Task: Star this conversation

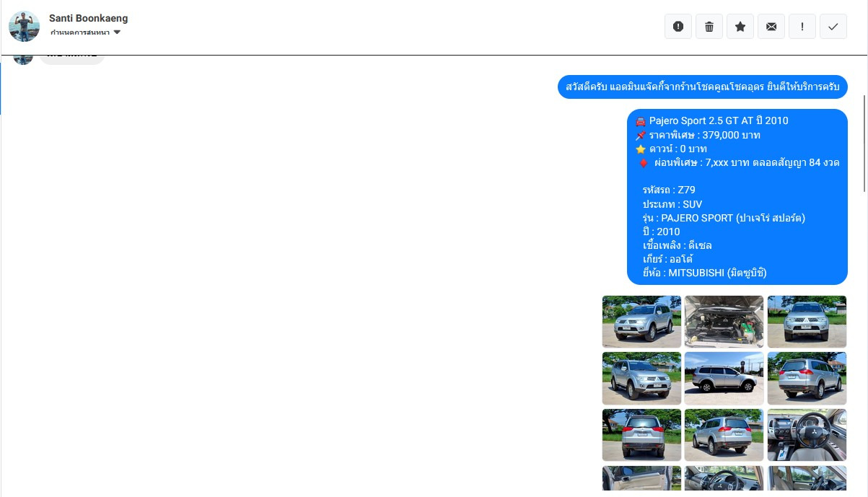Action: [x=740, y=27]
